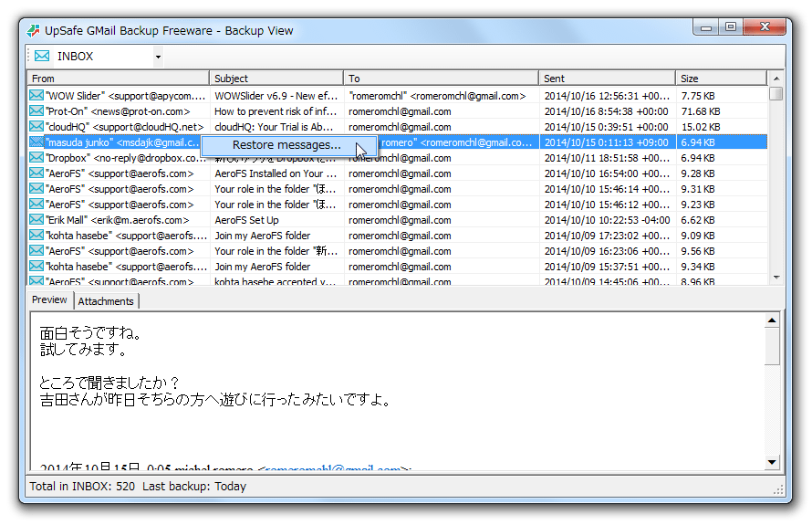This screenshot has width=812, height=525.
Task: Click envelope icon of 15:46:14 AeroFS email
Action: pyautogui.click(x=36, y=188)
